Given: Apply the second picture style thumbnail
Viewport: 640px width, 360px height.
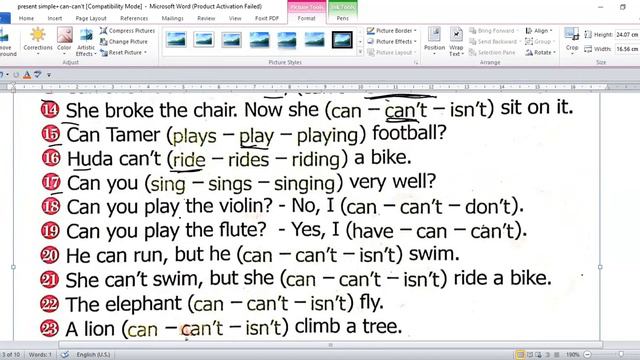Looking at the screenshot, I should 204,40.
